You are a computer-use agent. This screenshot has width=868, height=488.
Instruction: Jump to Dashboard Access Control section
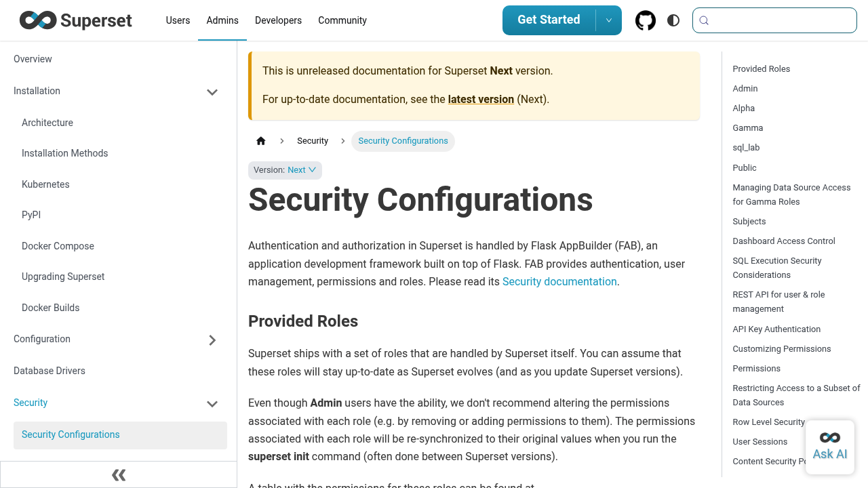click(784, 241)
